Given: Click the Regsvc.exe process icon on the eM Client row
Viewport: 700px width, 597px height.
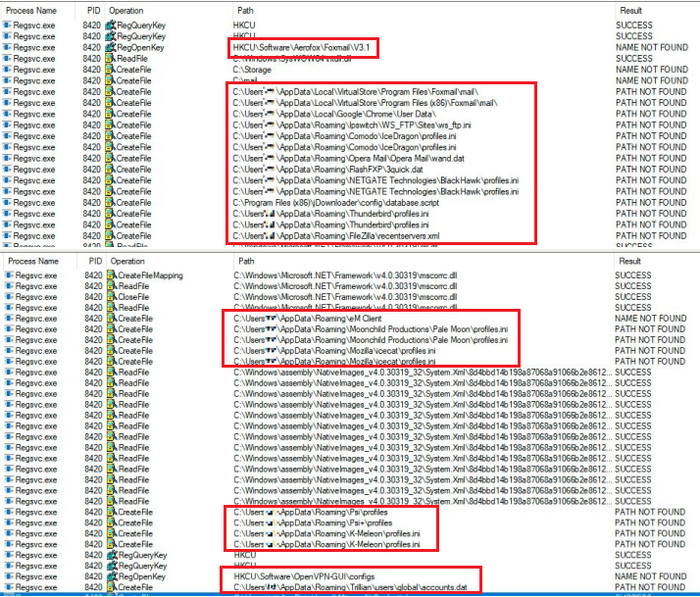Looking at the screenshot, I should click(x=9, y=319).
